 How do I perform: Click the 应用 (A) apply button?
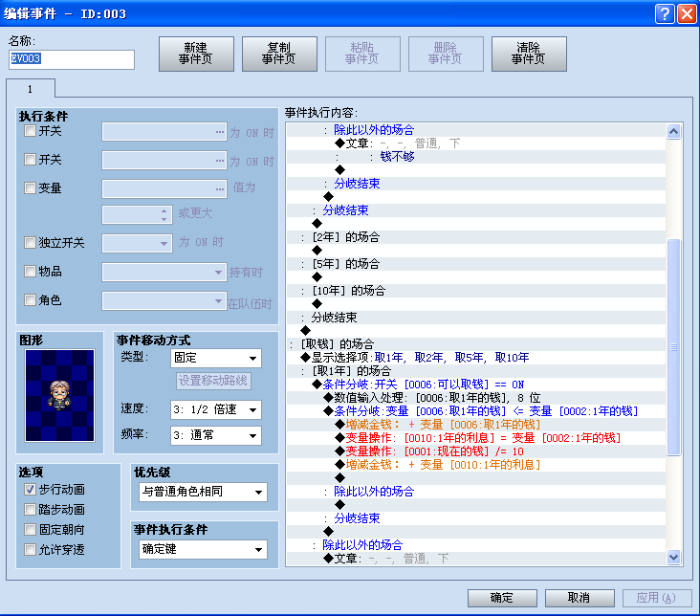[657, 598]
